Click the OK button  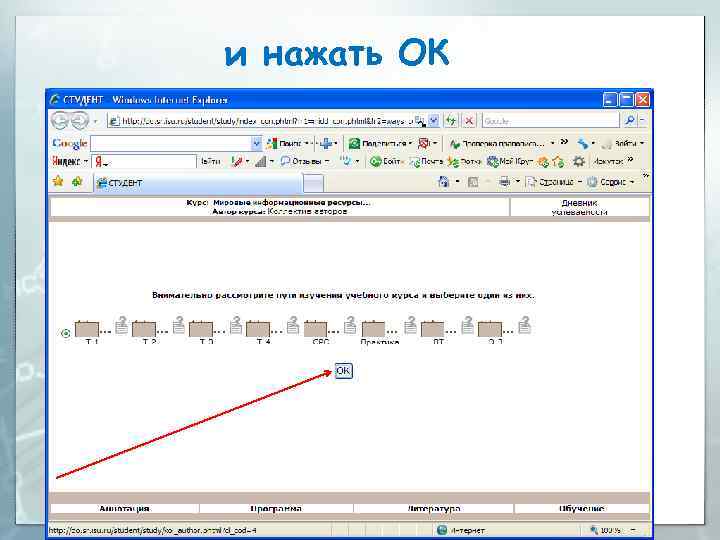click(343, 371)
